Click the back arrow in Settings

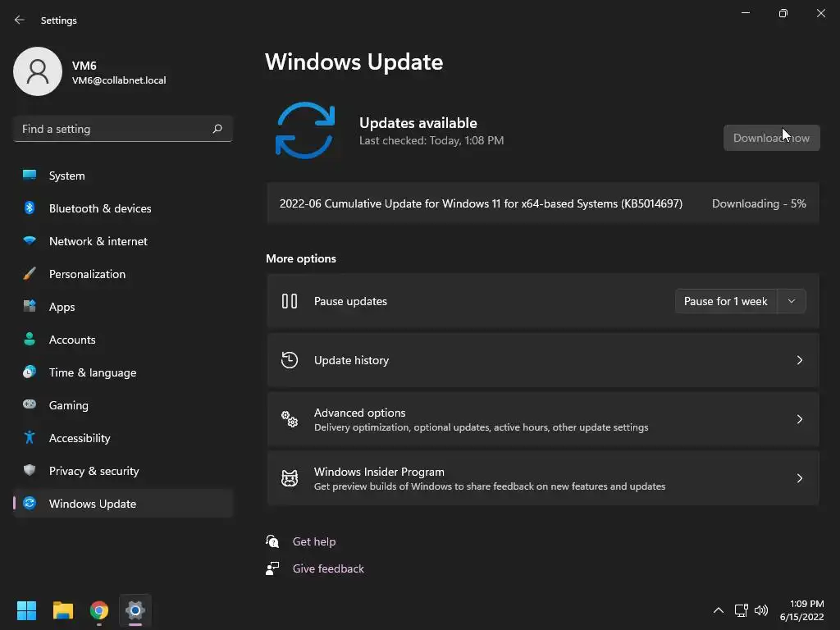coord(20,20)
